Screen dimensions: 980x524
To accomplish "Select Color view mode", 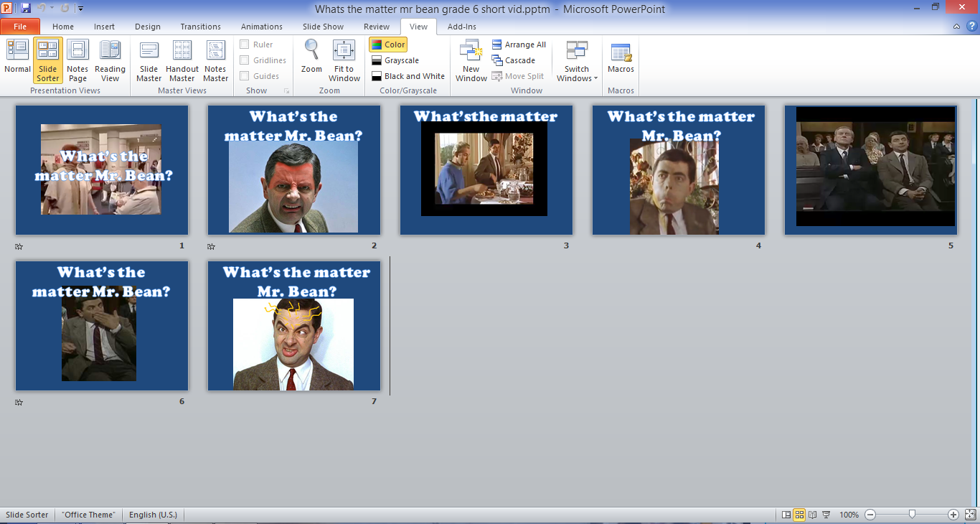I will [388, 45].
